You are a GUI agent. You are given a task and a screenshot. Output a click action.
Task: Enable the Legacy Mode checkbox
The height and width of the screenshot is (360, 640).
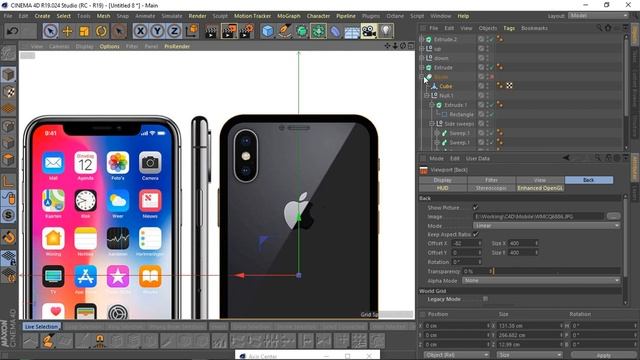point(485,299)
